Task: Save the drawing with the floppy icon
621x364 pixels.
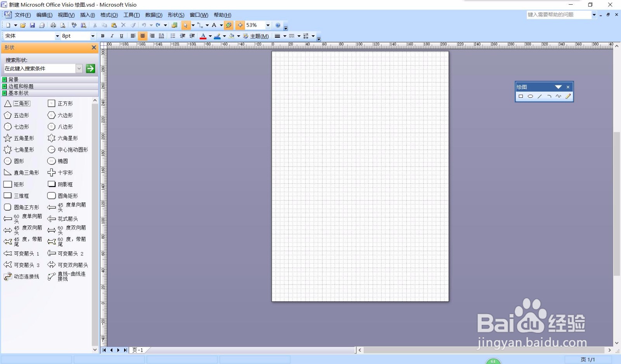Action: click(32, 25)
